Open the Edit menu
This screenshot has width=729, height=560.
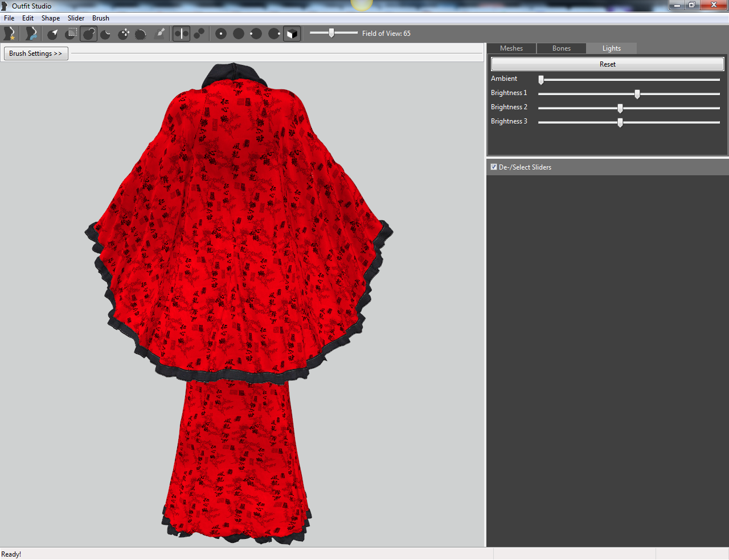coord(28,18)
